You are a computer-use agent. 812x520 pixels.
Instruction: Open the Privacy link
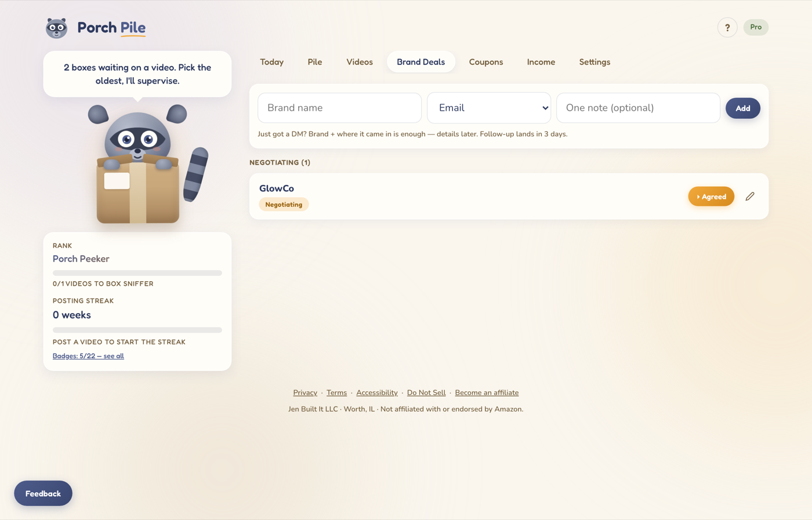[x=305, y=392]
